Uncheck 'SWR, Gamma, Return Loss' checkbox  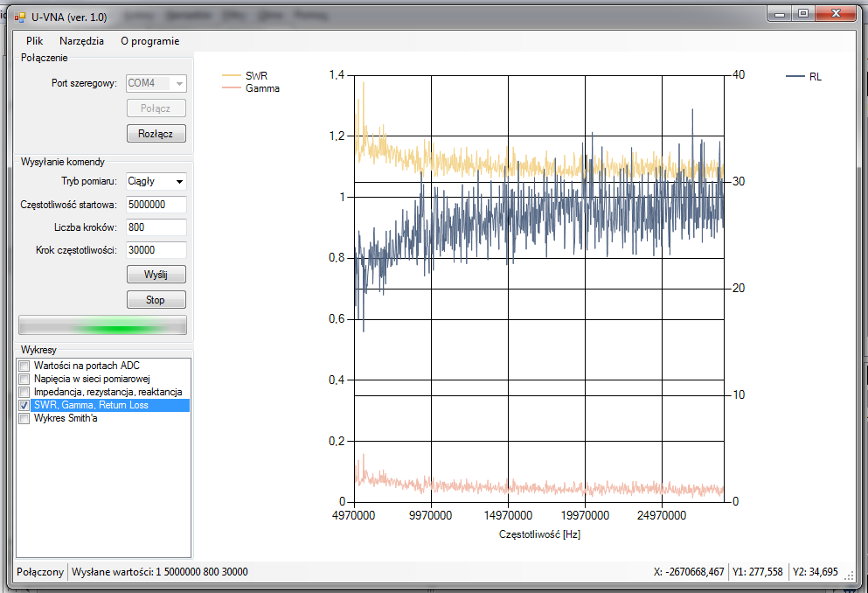point(24,406)
